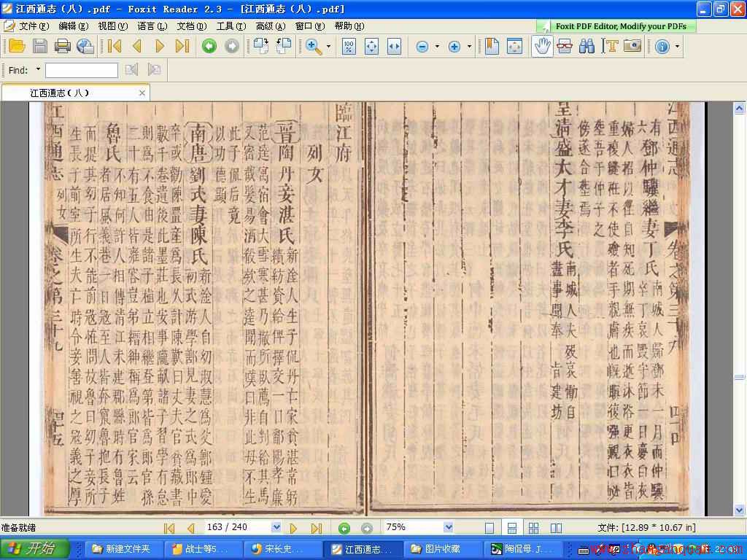Click the Fit Width icon
The height and width of the screenshot is (560, 747).
pos(394,46)
